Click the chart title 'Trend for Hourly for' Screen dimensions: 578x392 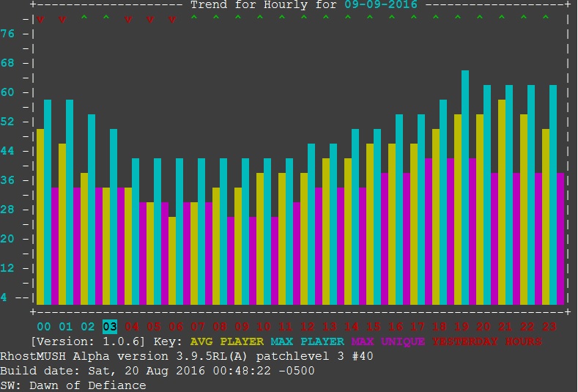click(263, 5)
